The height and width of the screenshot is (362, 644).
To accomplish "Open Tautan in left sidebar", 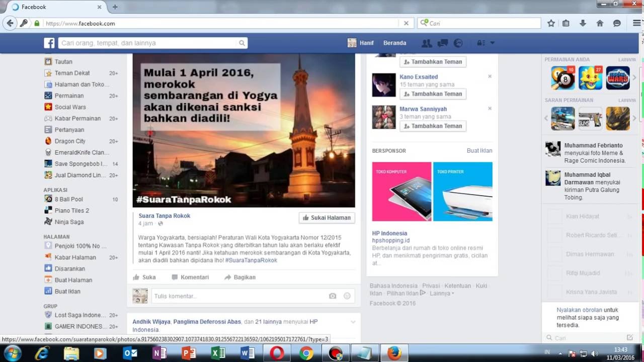I will [63, 62].
